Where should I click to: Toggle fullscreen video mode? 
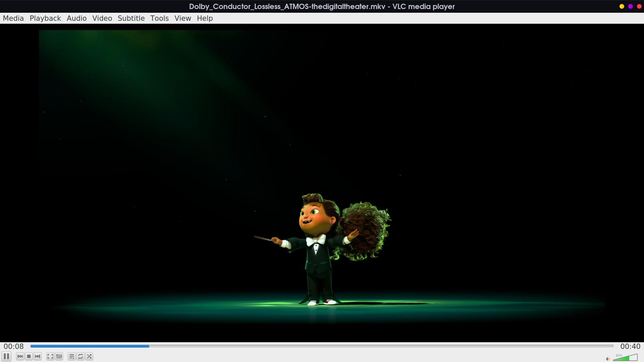(x=50, y=356)
